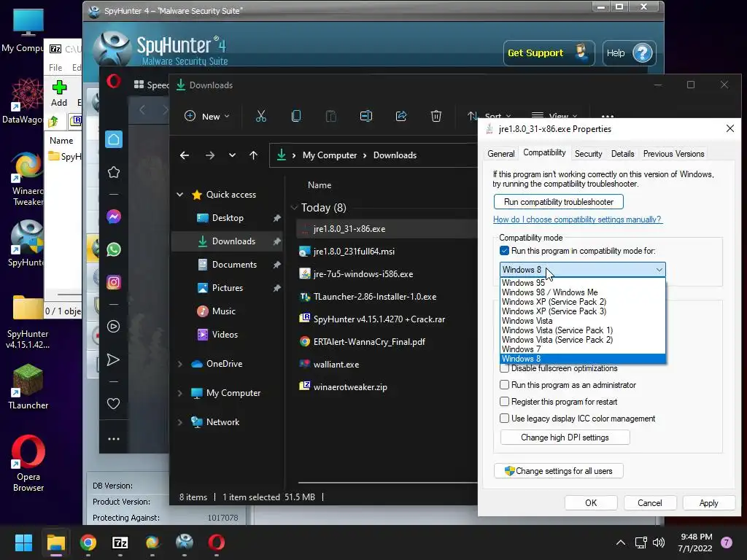747x560 pixels.
Task: Open 7-Zip from the taskbar
Action: [x=120, y=542]
